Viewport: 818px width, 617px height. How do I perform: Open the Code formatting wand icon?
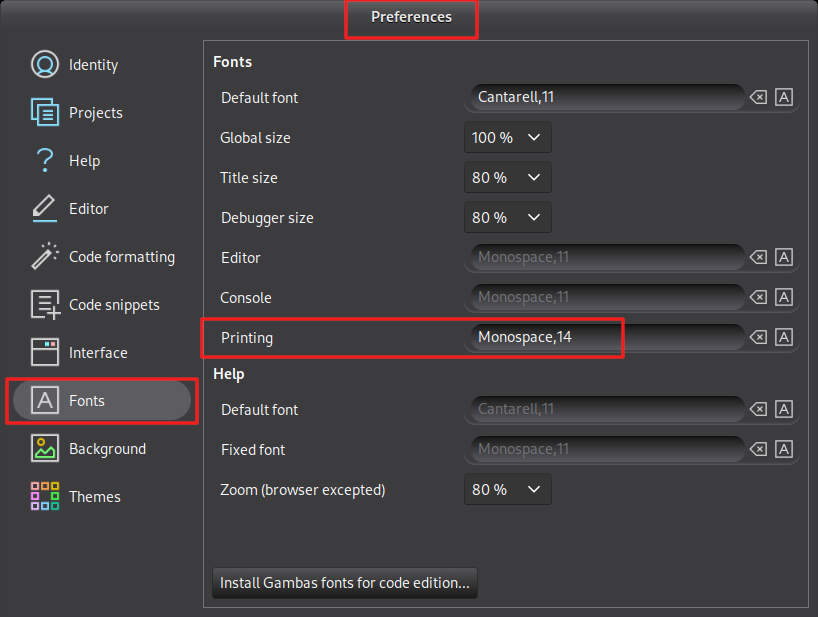point(45,257)
